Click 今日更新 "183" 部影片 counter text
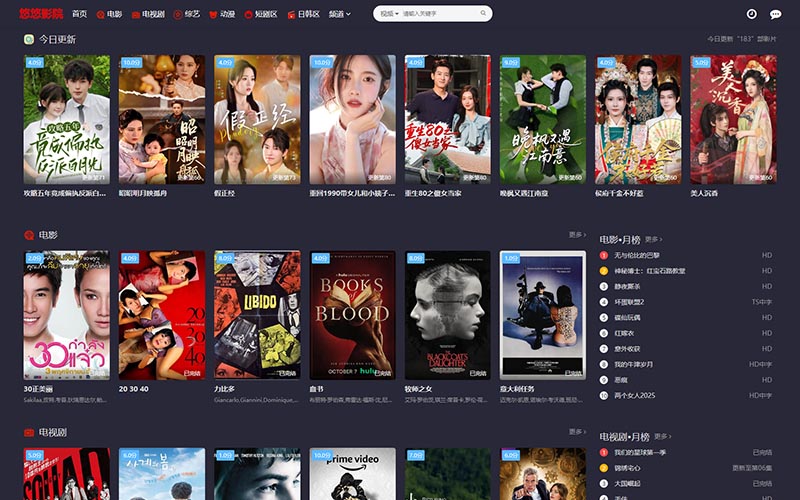Image resolution: width=800 pixels, height=500 pixels. tap(742, 39)
